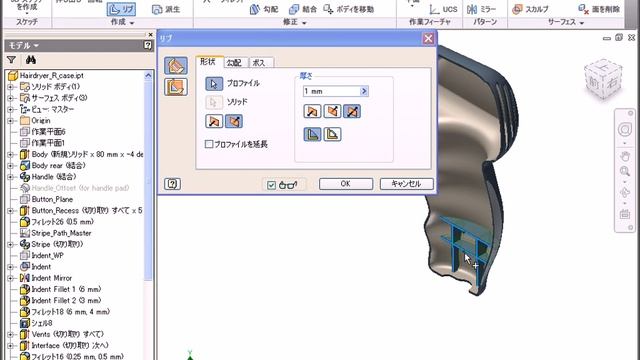Select フィレット26 (0.5 mm) feature
The width and height of the screenshot is (640, 360).
(x=62, y=222)
